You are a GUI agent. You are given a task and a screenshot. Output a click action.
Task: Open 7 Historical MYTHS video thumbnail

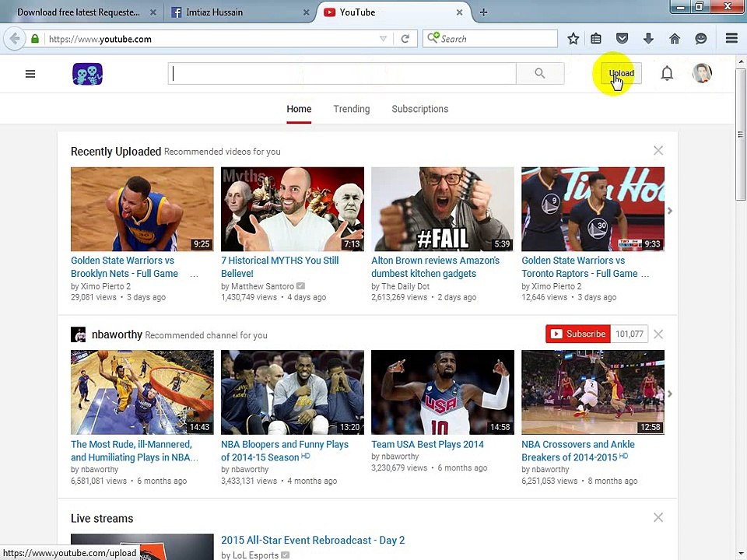(293, 209)
